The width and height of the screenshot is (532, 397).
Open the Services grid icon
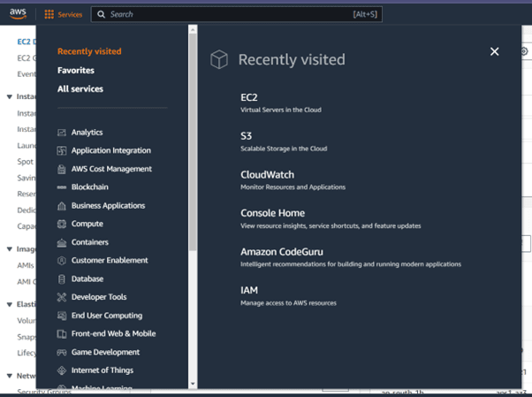click(49, 14)
